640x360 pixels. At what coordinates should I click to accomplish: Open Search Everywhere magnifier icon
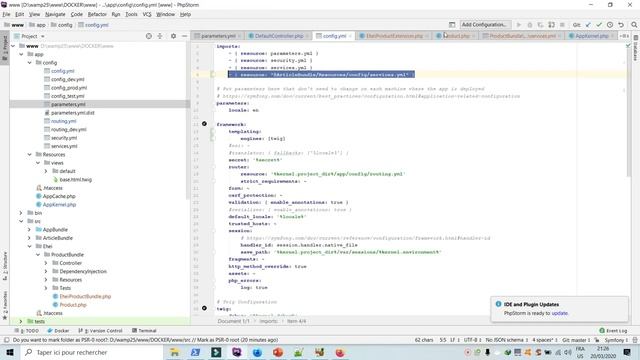pyautogui.click(x=634, y=25)
